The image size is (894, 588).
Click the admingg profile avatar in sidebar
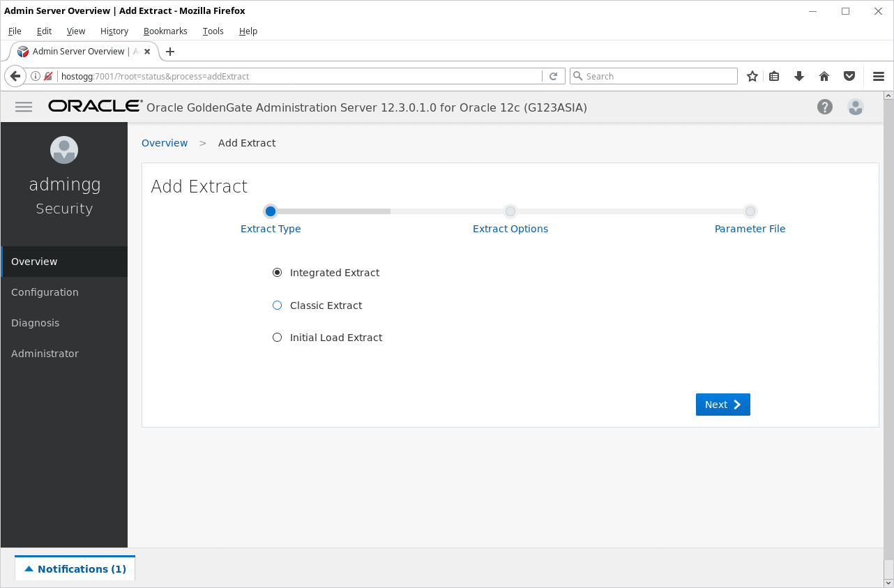pyautogui.click(x=64, y=150)
